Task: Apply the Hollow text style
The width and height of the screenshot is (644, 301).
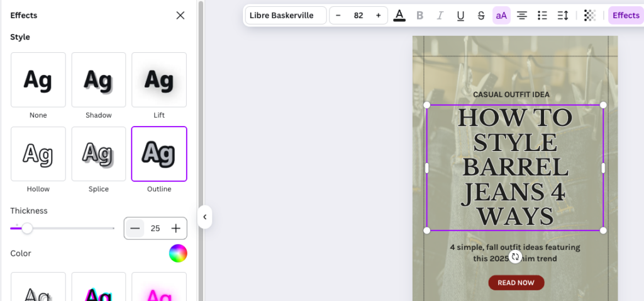Action: tap(38, 154)
